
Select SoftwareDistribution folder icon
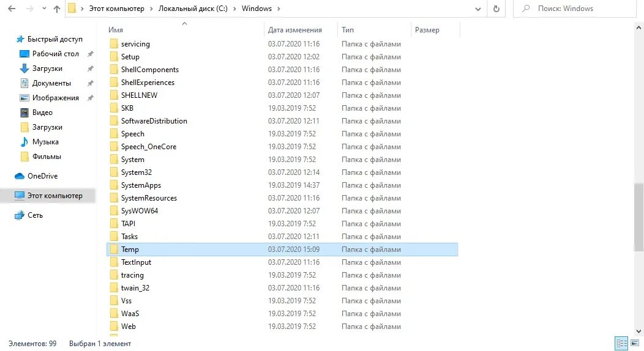coord(114,121)
